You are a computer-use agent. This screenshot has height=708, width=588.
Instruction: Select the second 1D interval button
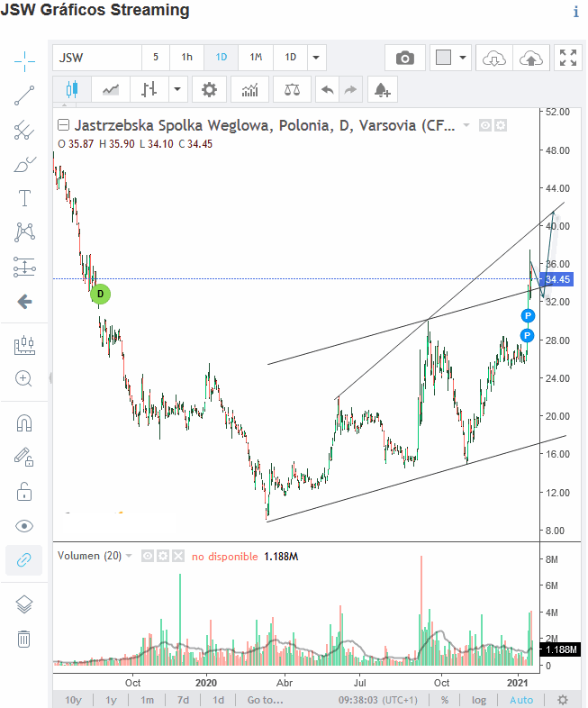290,58
